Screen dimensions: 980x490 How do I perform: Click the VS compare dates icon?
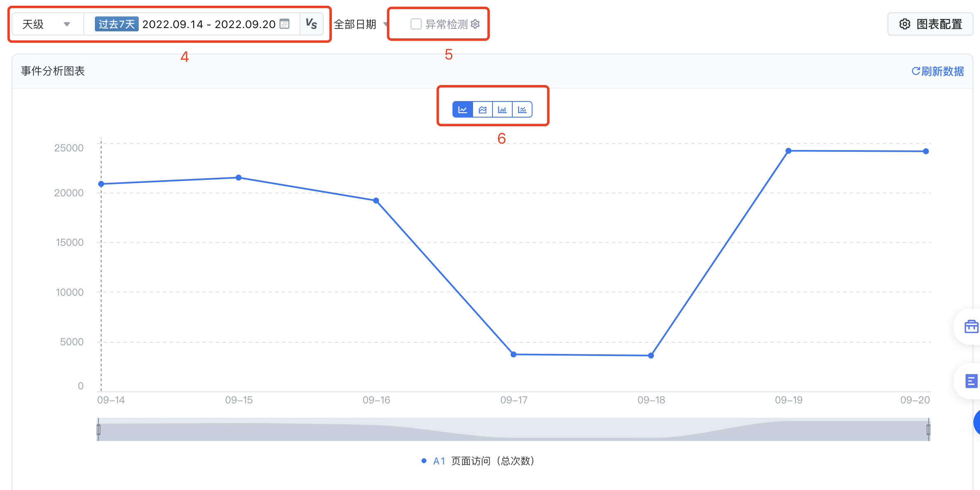coord(311,24)
